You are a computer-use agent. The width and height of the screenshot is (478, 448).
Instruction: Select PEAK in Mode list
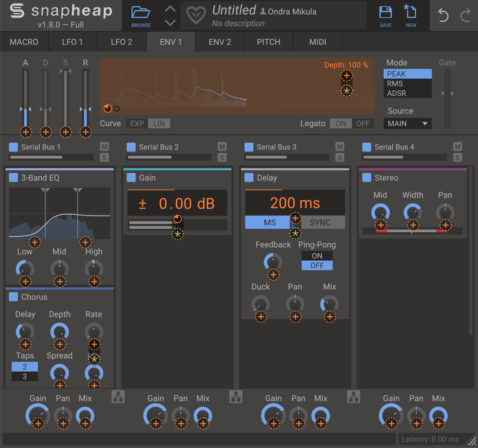pos(408,74)
